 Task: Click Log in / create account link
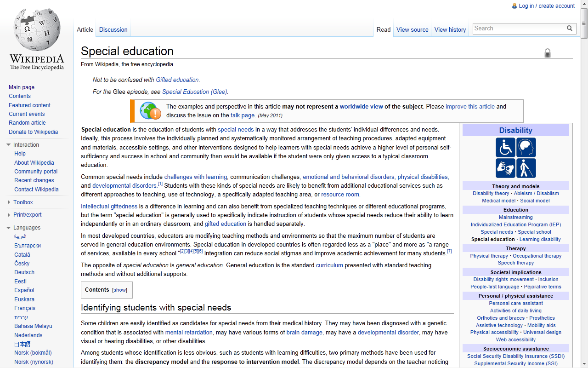click(547, 6)
